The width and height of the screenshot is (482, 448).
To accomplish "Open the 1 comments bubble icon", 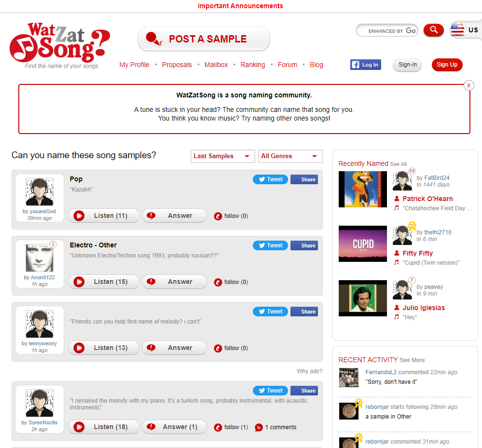I will [259, 427].
